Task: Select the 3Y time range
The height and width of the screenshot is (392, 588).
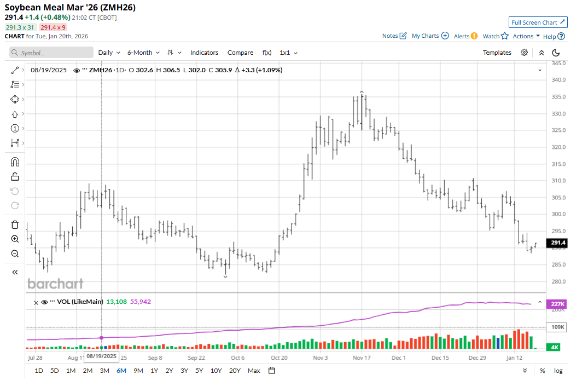Action: [x=184, y=371]
